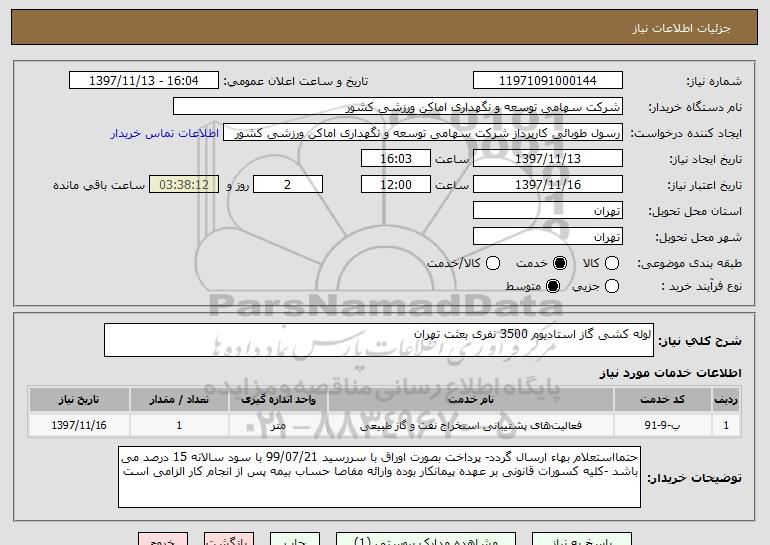The width and height of the screenshot is (770, 545).
Task: Click the public announcement date field 16:04
Action: pyautogui.click(x=144, y=81)
